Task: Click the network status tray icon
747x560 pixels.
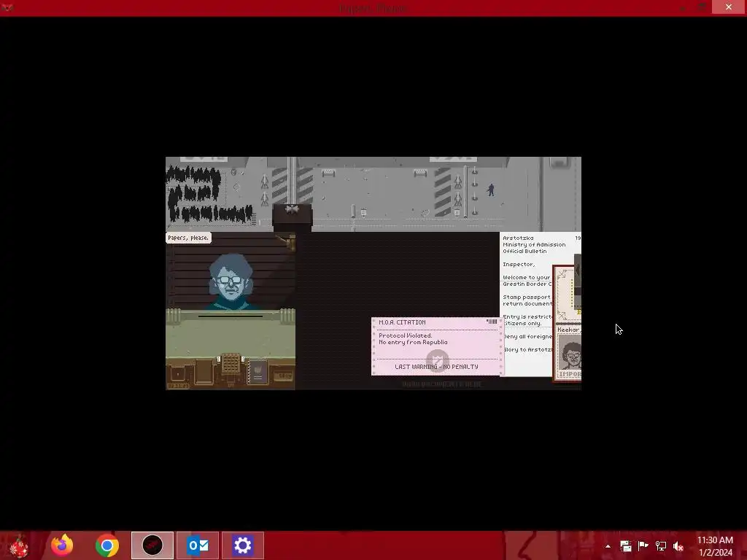Action: tap(661, 545)
